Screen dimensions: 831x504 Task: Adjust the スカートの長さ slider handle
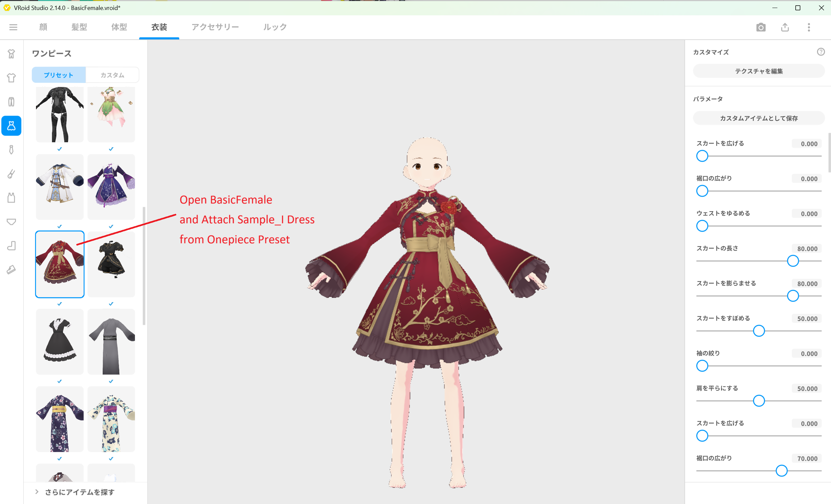tap(793, 261)
